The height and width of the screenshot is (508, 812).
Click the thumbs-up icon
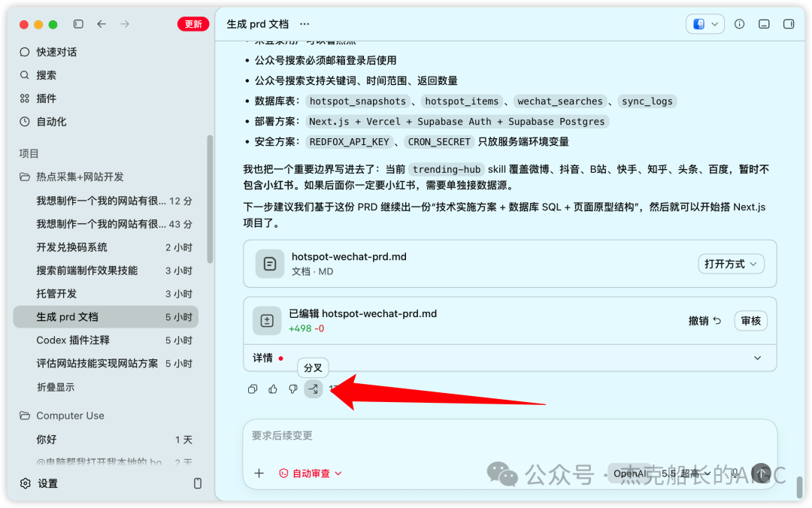pyautogui.click(x=273, y=389)
